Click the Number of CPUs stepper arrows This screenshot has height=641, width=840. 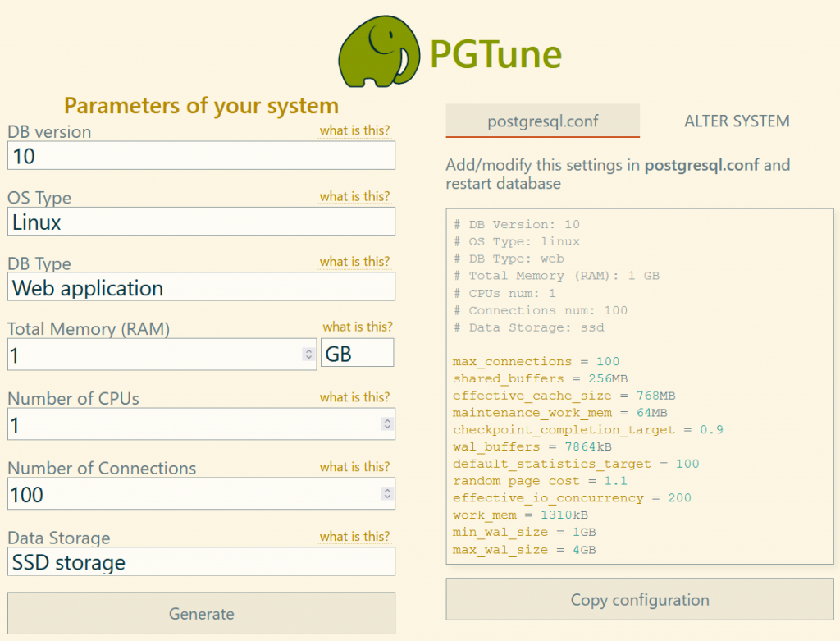coord(386,424)
